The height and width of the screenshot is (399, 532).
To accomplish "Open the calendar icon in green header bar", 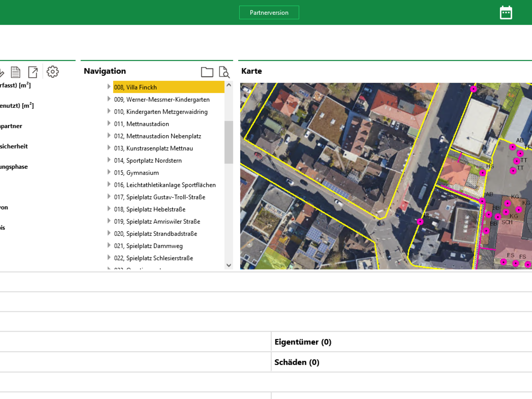I will [506, 12].
